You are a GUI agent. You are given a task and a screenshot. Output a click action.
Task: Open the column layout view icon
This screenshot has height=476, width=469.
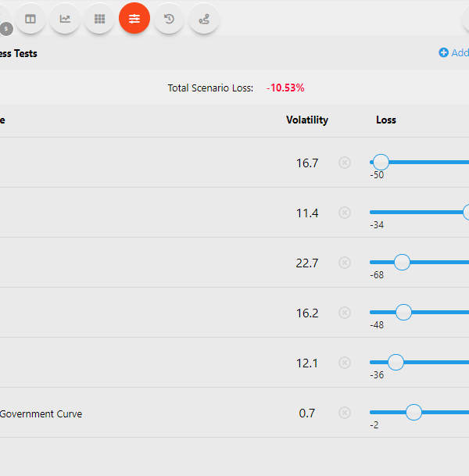(30, 19)
